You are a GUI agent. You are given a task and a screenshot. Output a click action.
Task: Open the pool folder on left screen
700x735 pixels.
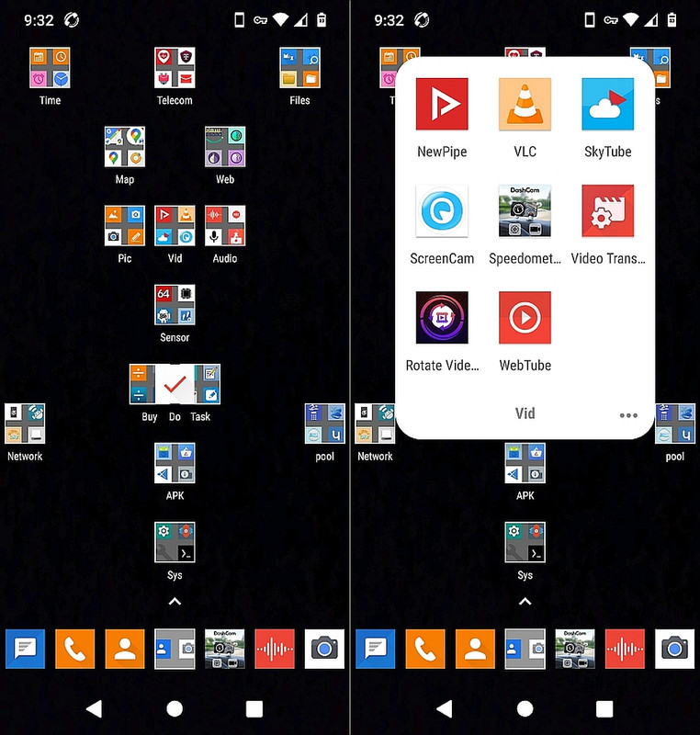[324, 424]
